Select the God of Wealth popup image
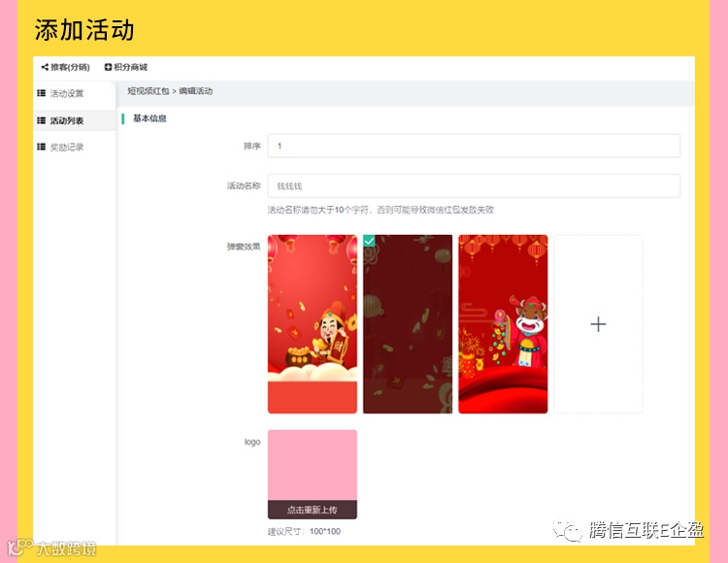 point(313,324)
